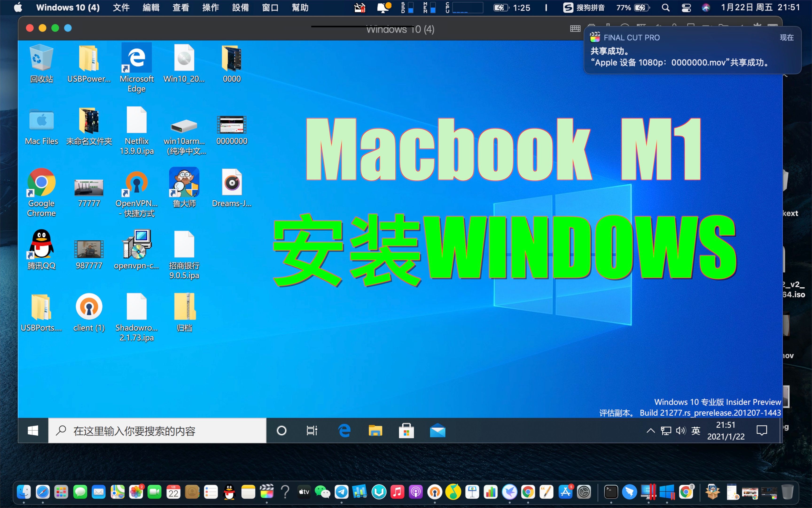Open battery status showing 77%
The width and height of the screenshot is (812, 508).
click(633, 7)
